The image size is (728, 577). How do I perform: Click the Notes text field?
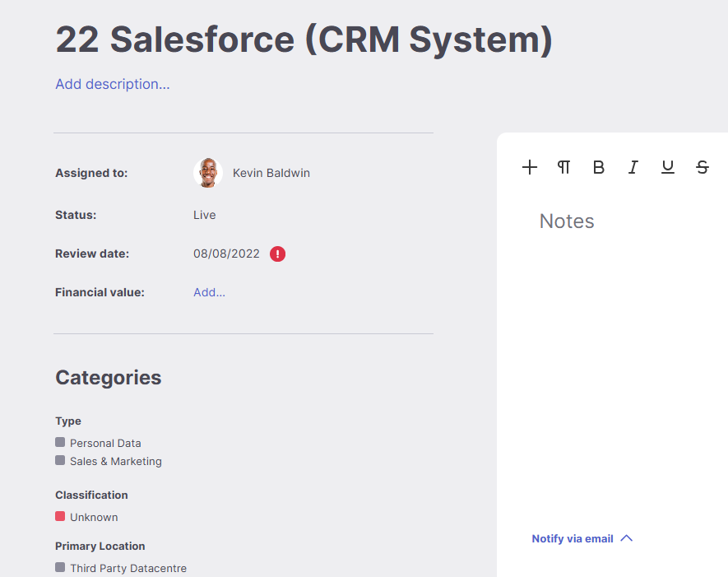coord(567,221)
